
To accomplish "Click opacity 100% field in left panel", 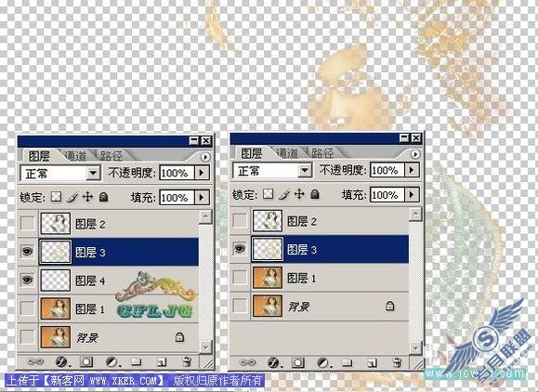I will (x=177, y=173).
